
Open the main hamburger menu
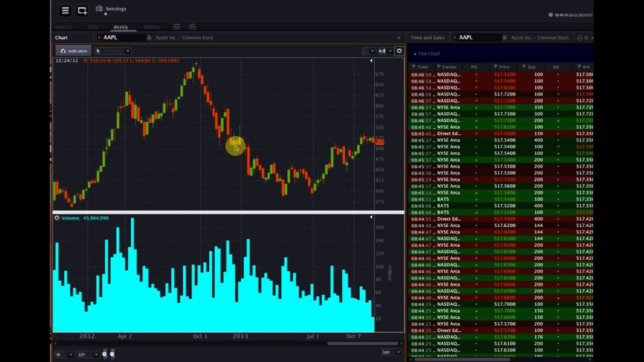[65, 10]
